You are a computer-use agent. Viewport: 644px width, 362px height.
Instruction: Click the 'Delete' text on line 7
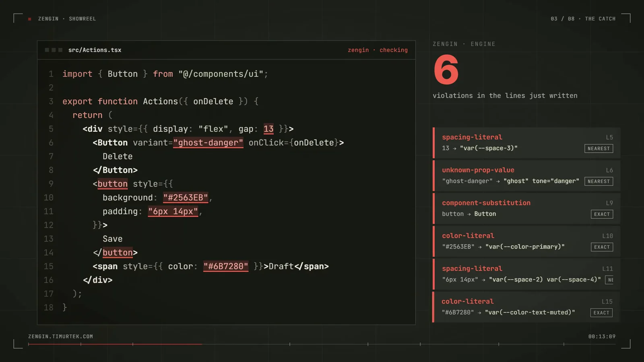[118, 156]
